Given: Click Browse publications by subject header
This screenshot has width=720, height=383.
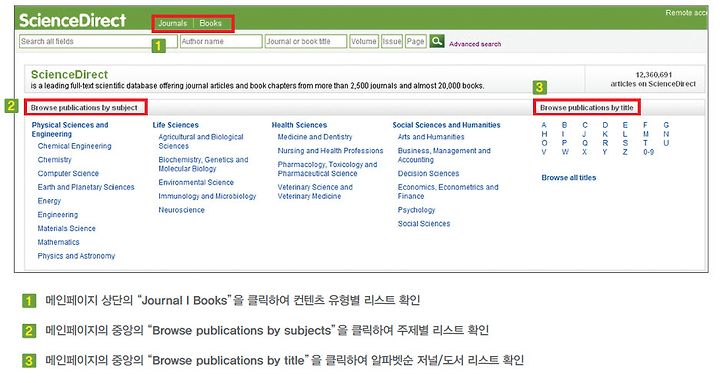Looking at the screenshot, I should pyautogui.click(x=84, y=107).
